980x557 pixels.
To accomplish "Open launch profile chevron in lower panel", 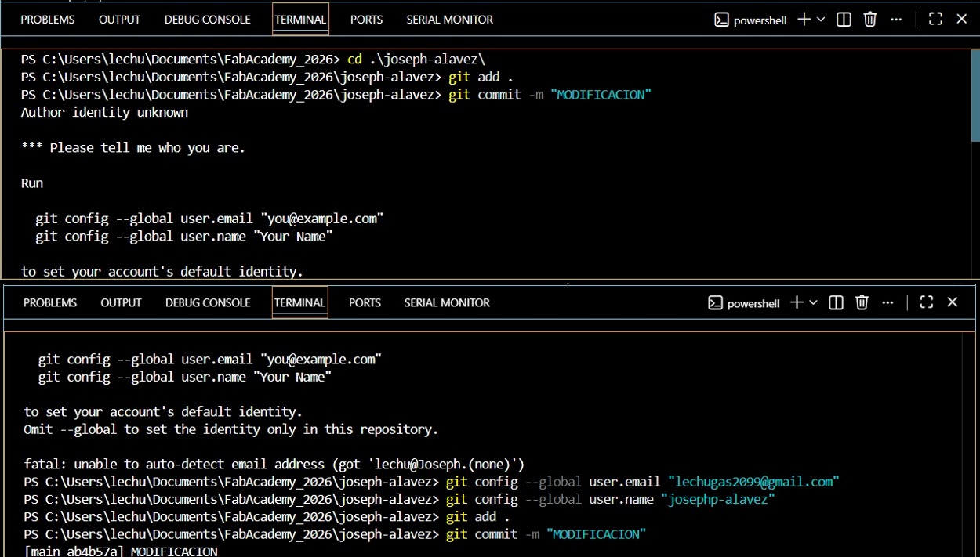I will [815, 302].
